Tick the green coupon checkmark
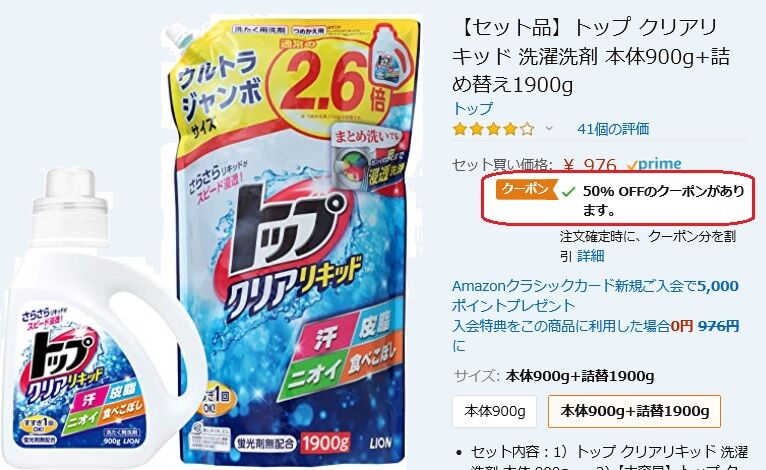766x470 pixels. 568,192
